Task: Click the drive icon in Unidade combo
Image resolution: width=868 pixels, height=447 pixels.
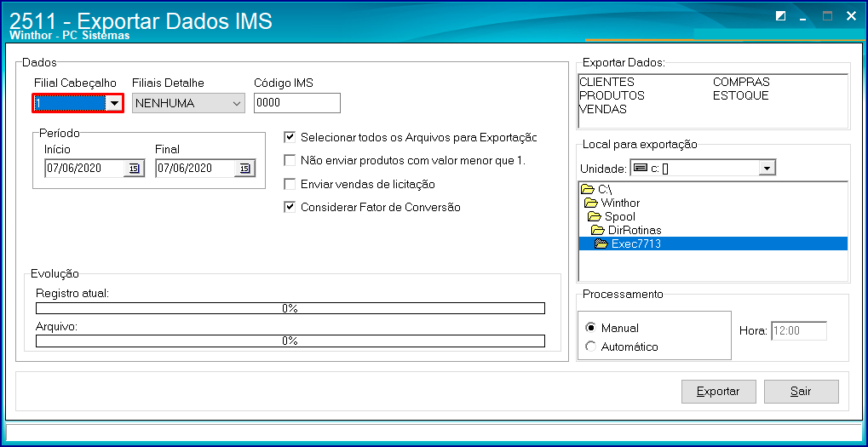Action: pos(640,168)
